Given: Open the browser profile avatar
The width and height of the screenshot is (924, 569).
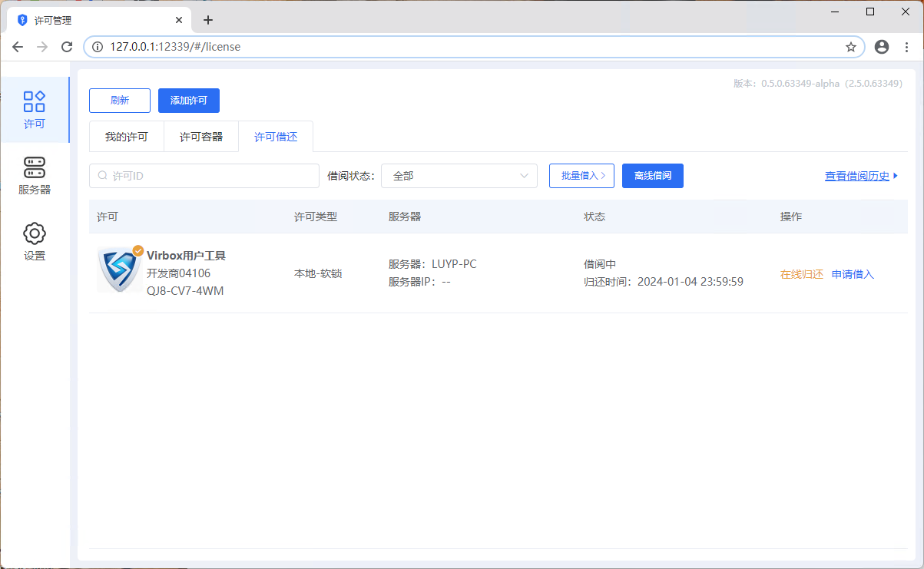Looking at the screenshot, I should pos(882,47).
